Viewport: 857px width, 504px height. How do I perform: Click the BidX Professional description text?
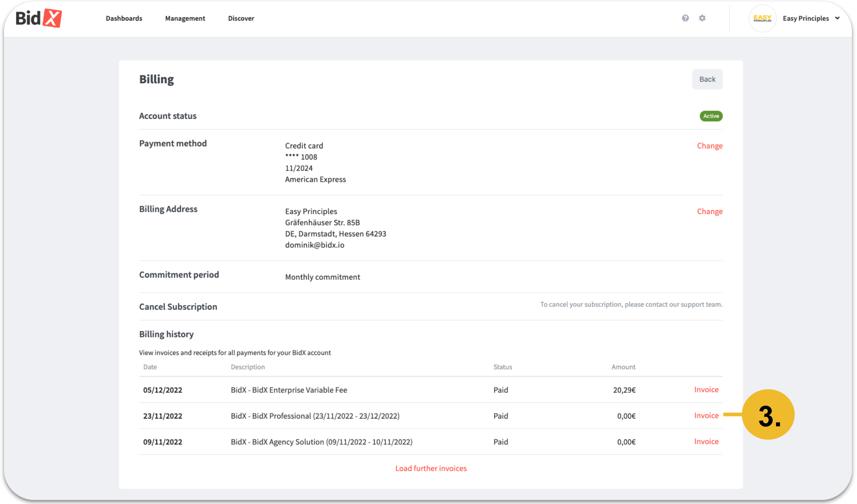315,416
